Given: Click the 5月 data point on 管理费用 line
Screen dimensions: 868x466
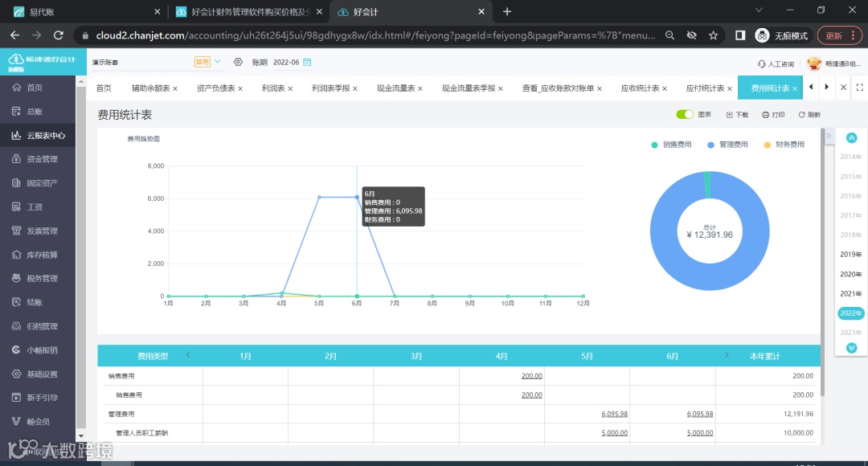Looking at the screenshot, I should point(319,197).
